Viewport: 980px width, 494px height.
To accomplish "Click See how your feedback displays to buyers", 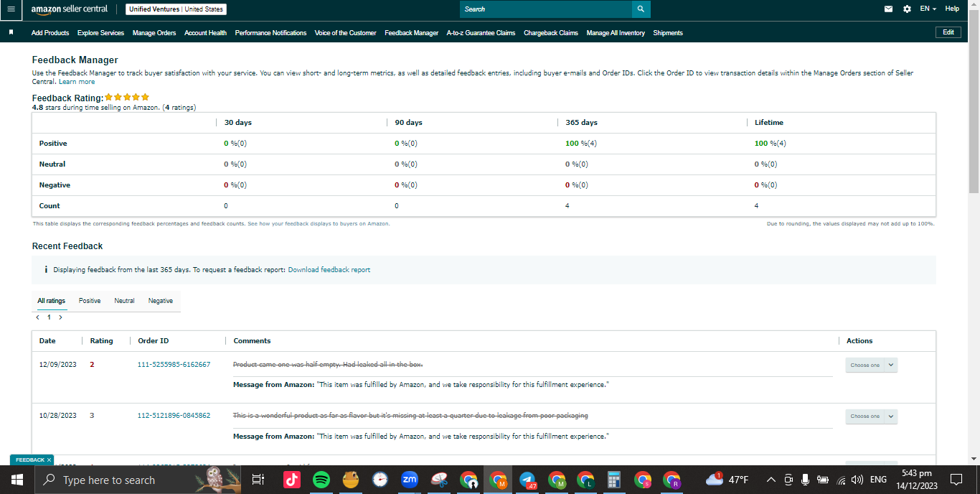I will tap(319, 224).
